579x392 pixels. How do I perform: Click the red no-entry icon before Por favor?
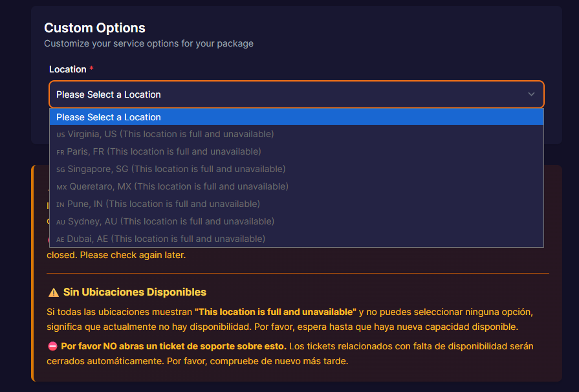52,346
